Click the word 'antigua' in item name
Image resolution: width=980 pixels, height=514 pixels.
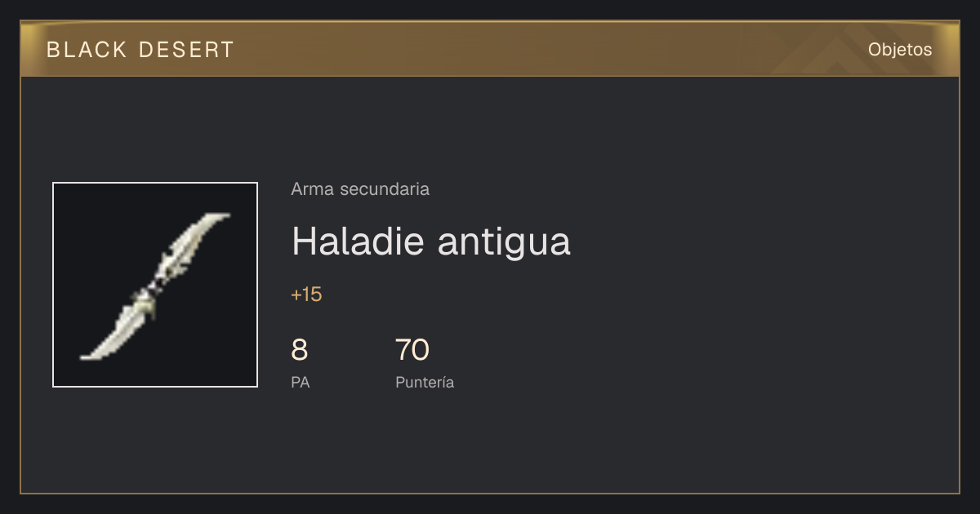click(x=504, y=242)
